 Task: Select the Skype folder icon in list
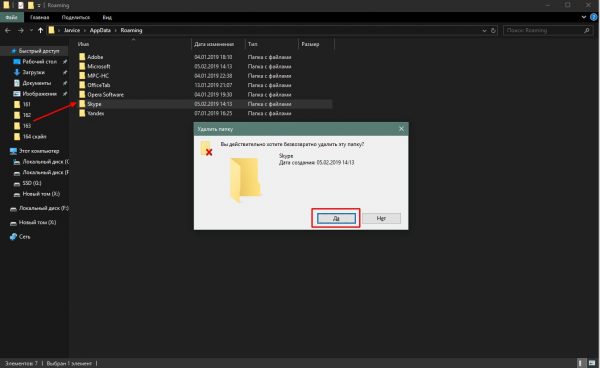point(82,104)
